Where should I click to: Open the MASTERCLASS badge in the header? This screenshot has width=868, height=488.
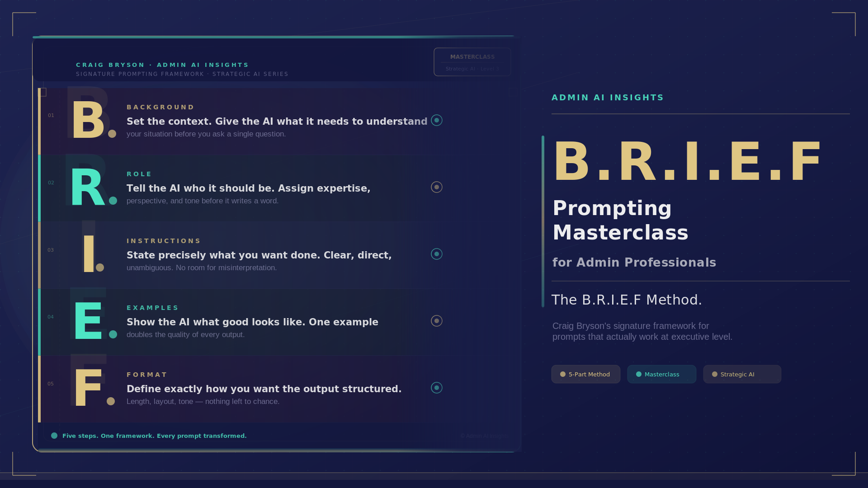(x=472, y=62)
